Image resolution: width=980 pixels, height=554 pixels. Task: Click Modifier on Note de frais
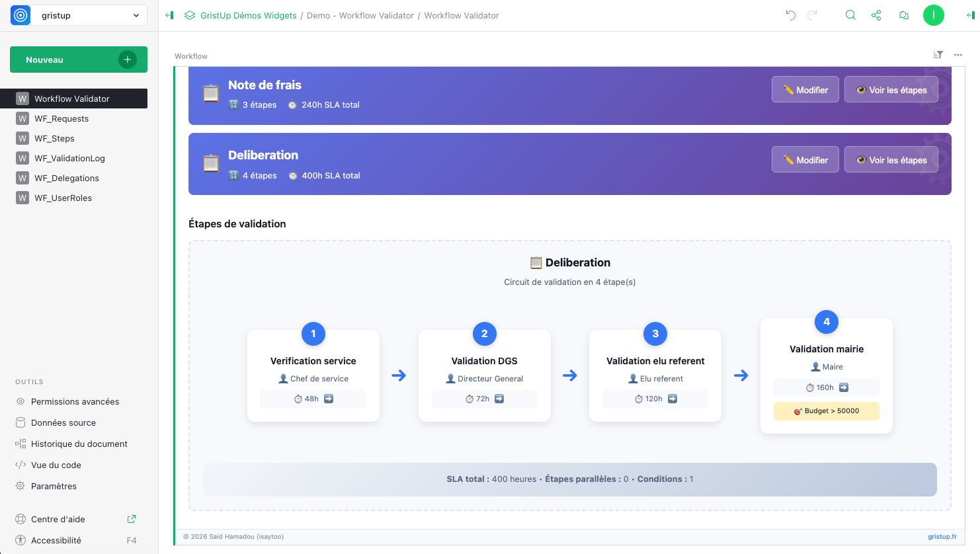805,90
